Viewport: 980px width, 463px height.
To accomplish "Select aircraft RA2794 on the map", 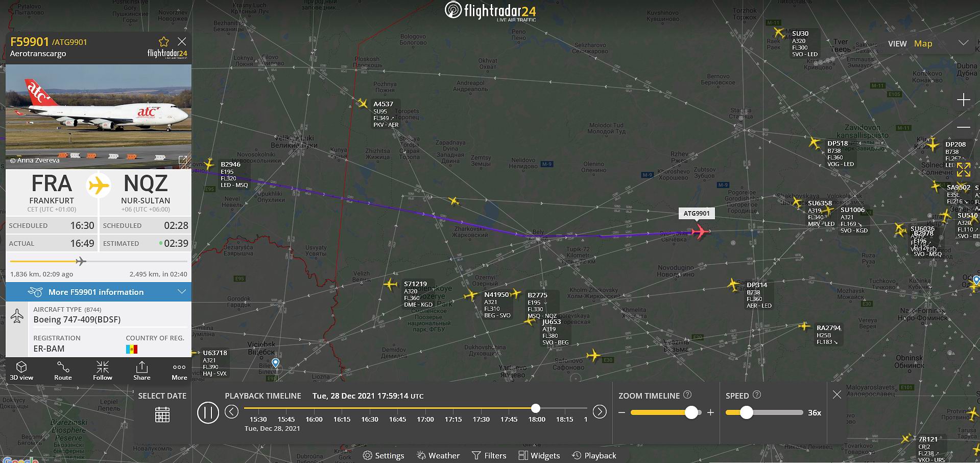I will [804, 326].
